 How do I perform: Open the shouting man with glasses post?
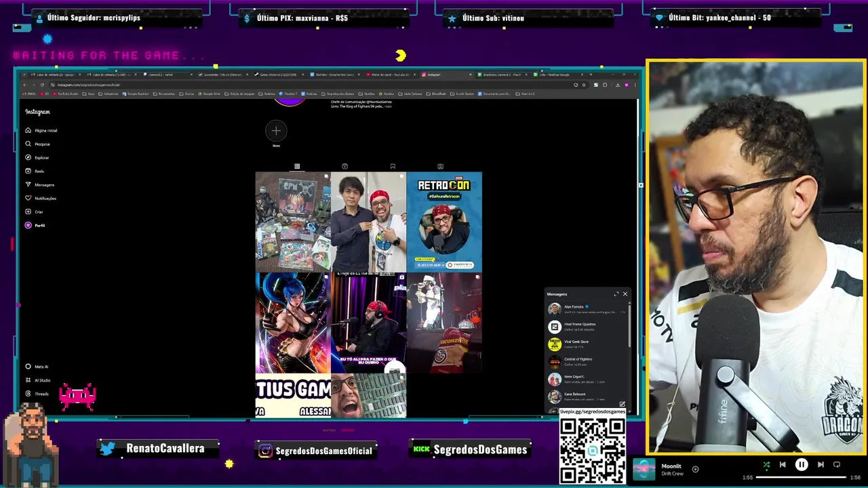pos(368,396)
